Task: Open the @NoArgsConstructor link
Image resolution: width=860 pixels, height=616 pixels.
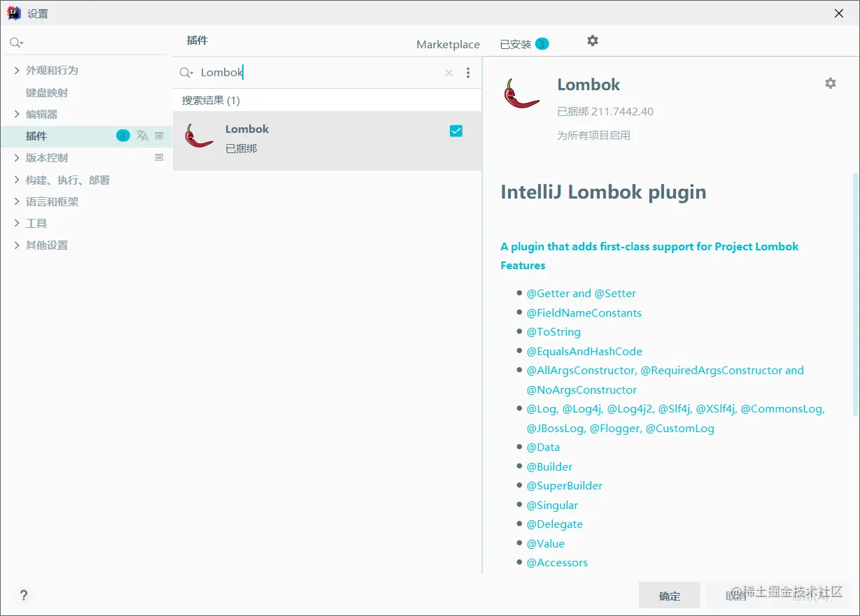Action: pos(581,389)
